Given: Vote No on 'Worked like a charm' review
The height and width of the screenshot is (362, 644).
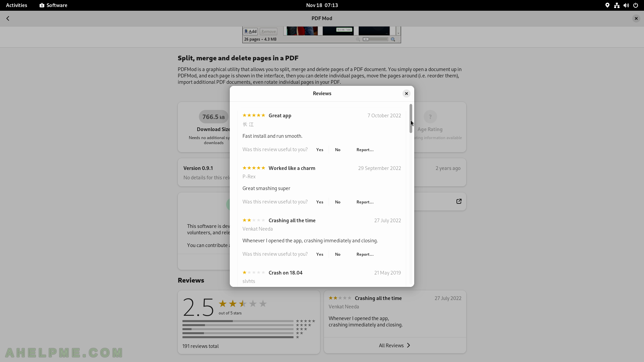Looking at the screenshot, I should tap(338, 202).
